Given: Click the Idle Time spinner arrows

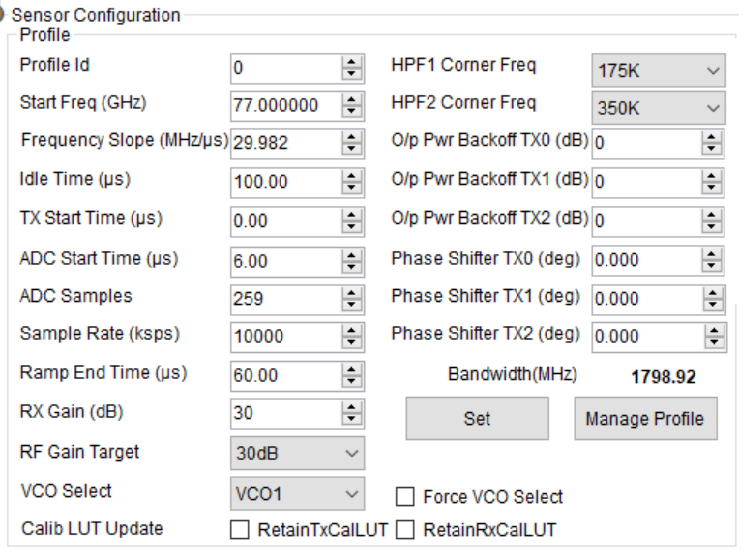Looking at the screenshot, I should (x=351, y=183).
